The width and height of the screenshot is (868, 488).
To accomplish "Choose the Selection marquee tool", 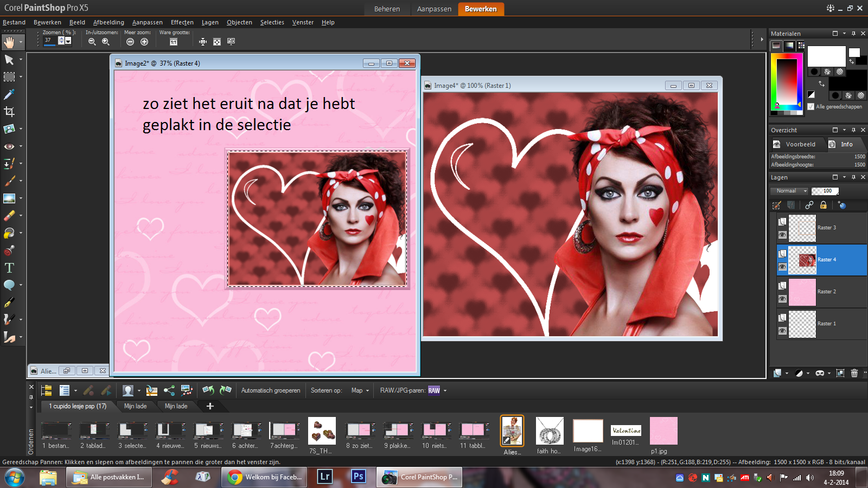I will (x=9, y=77).
